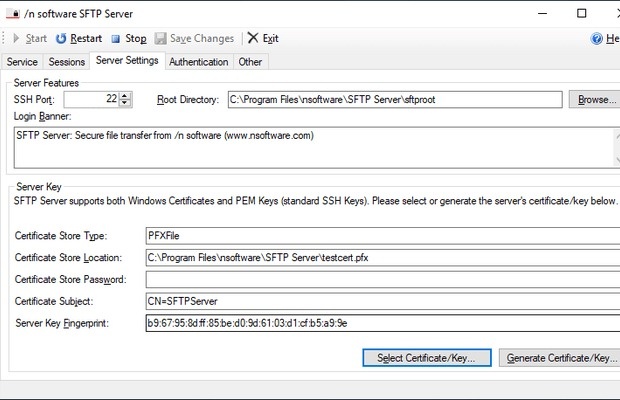Browse for a root directory
The width and height of the screenshot is (620, 400).
[595, 99]
